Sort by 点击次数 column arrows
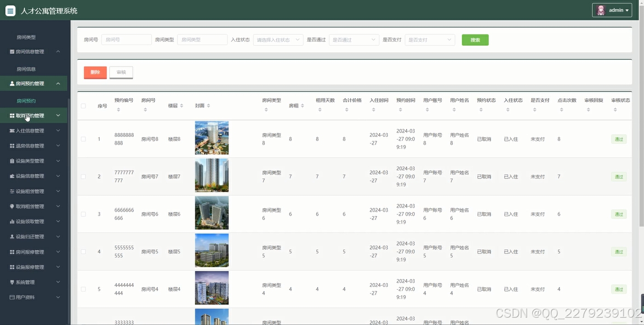The width and height of the screenshot is (644, 325). point(561,110)
